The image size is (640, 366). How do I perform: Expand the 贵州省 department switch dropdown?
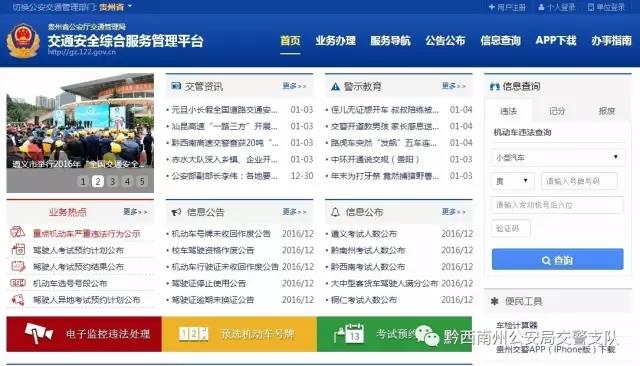click(130, 7)
